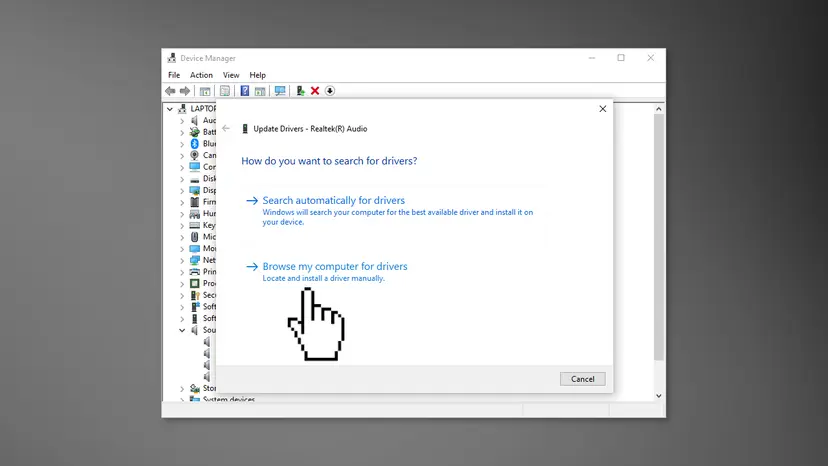
Task: Collapse the LAPTOP root node chevron
Action: pyautogui.click(x=170, y=109)
